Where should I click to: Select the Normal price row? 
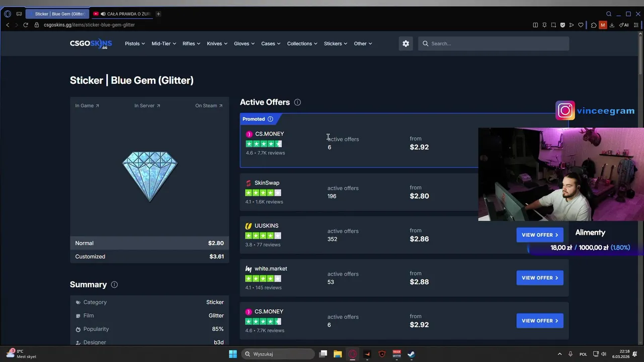149,243
